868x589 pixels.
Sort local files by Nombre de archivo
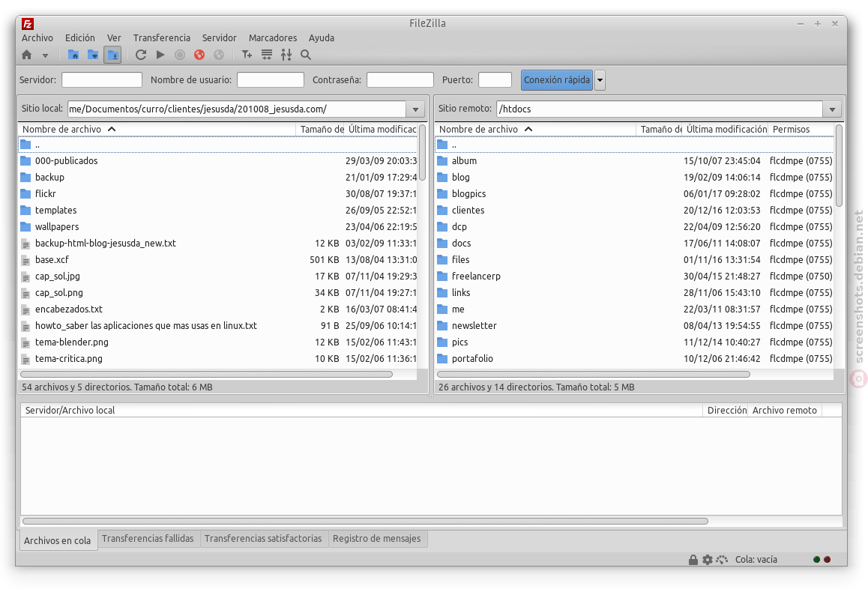[157, 130]
